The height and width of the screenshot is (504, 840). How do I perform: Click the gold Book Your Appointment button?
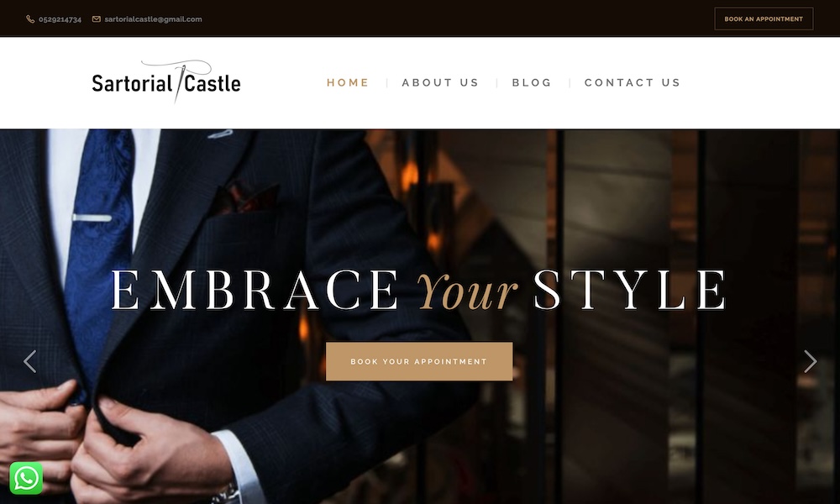tap(419, 361)
